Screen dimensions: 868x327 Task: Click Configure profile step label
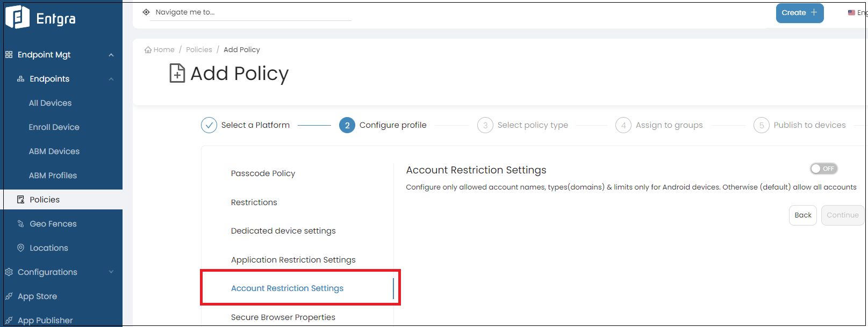(x=393, y=125)
